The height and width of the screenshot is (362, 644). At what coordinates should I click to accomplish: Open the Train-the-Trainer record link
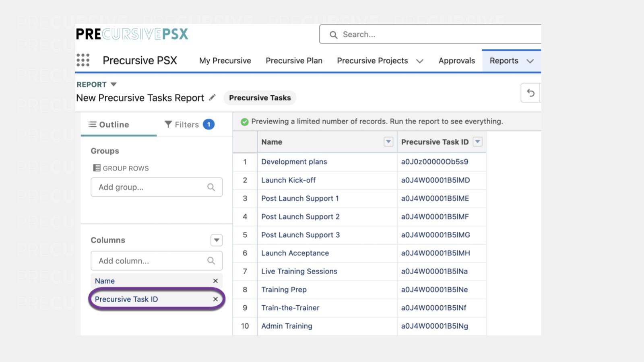[x=290, y=308]
